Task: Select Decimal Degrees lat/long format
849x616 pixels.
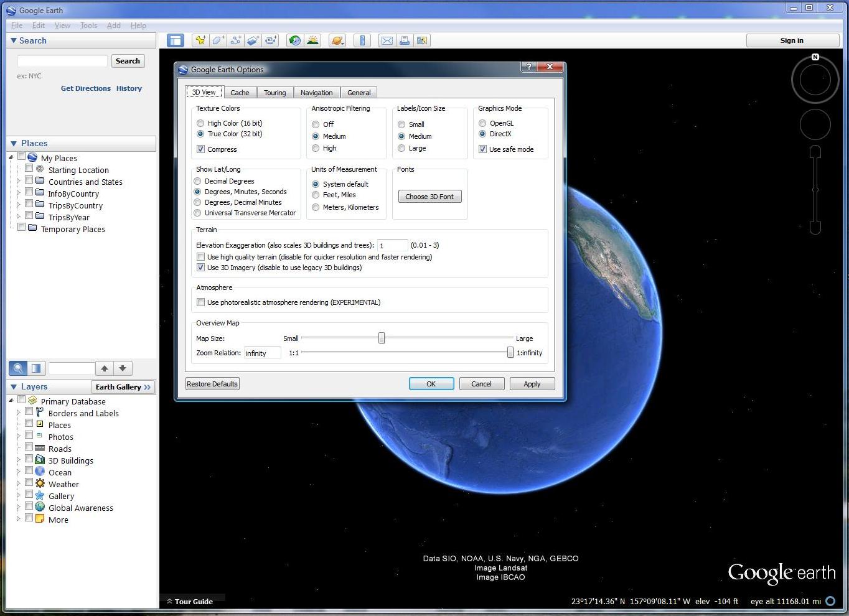Action: (x=197, y=181)
